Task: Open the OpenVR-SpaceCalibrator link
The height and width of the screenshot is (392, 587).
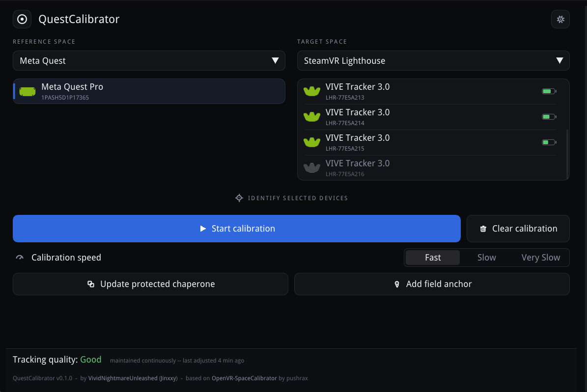Action: coord(244,378)
